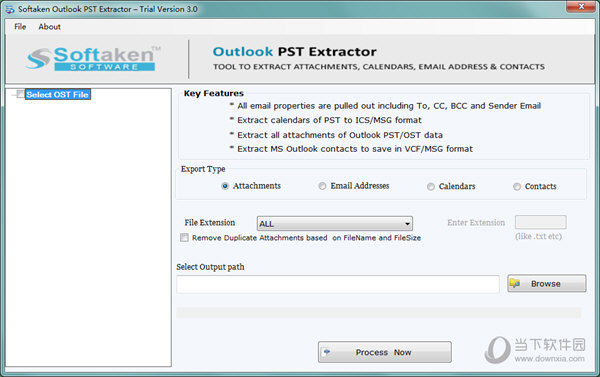Open the File Extension dropdown

(335, 224)
